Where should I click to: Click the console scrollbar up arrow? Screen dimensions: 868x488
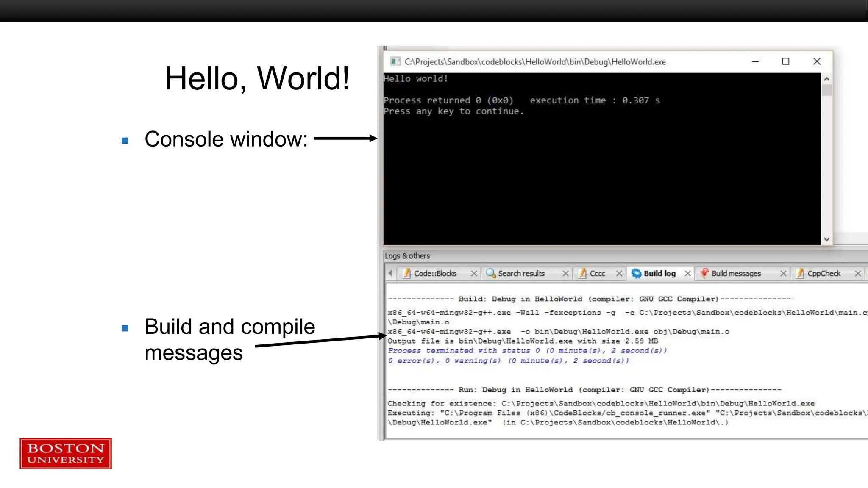point(826,79)
